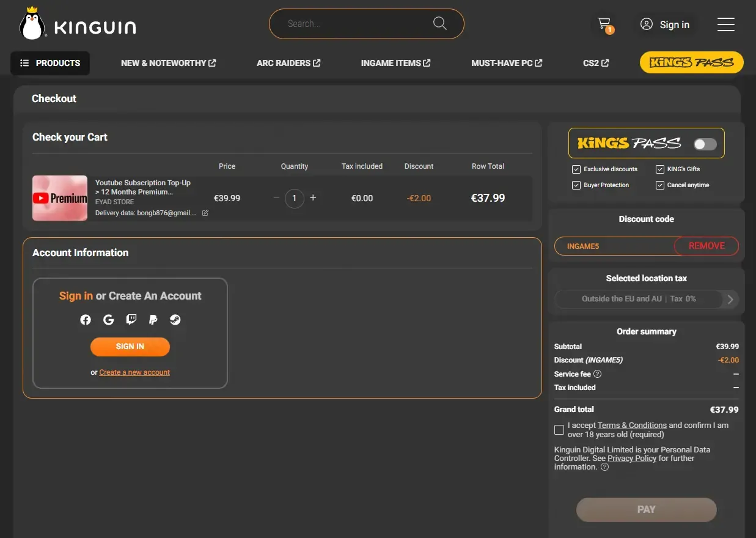
Task: Open CS2 menu item
Action: [x=596, y=63]
